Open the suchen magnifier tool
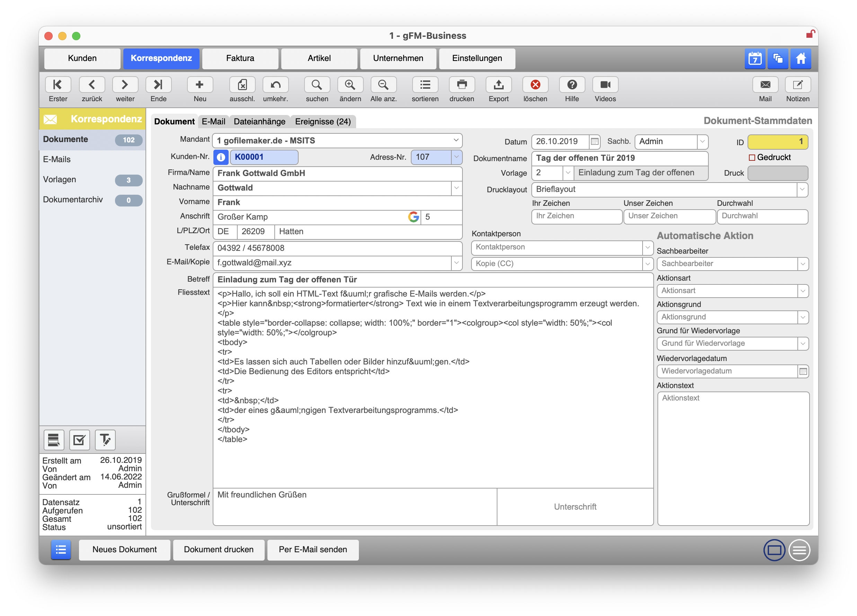The width and height of the screenshot is (857, 616). coord(317,85)
